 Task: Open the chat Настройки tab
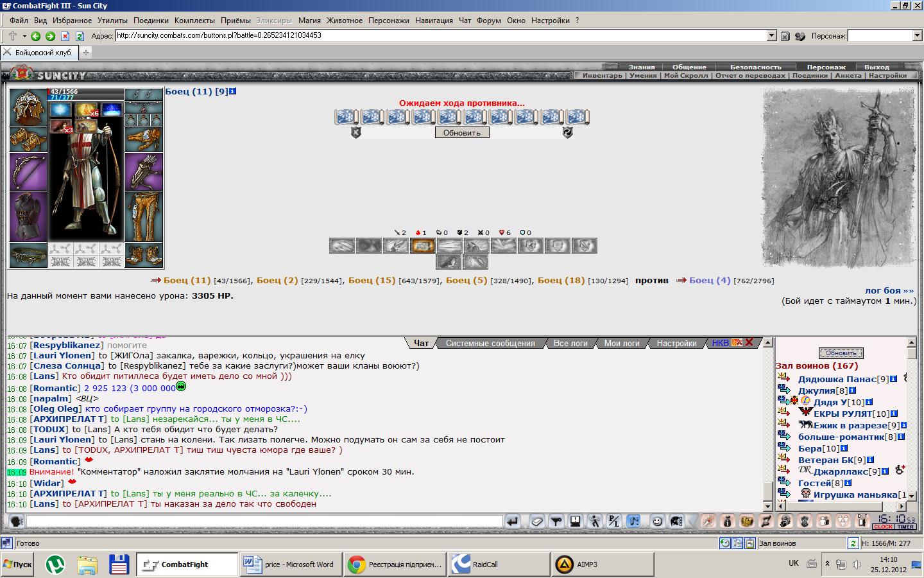pos(676,343)
